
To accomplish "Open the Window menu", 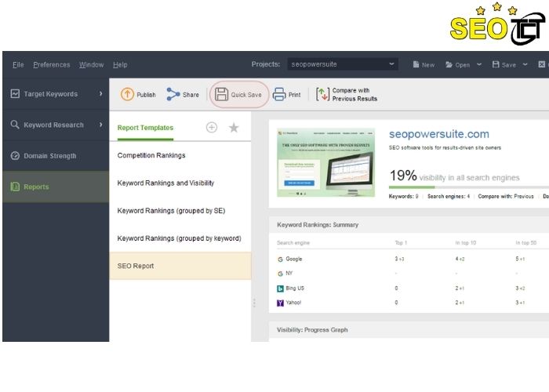I will [x=91, y=65].
